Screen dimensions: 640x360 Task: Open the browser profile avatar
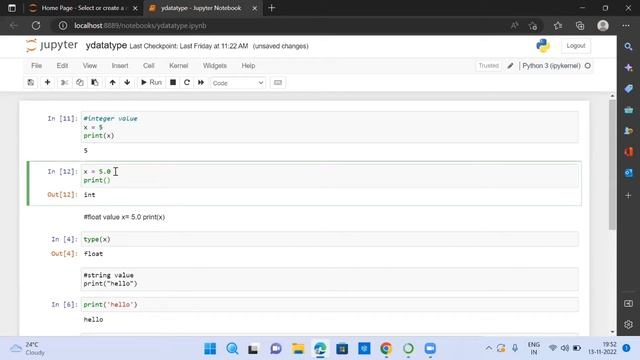[603, 26]
